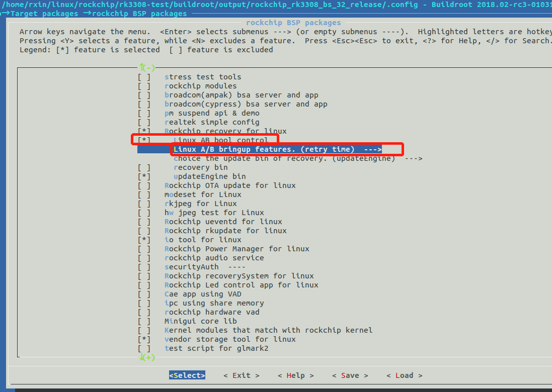Click Target packages in breadcrumb

tap(44, 14)
